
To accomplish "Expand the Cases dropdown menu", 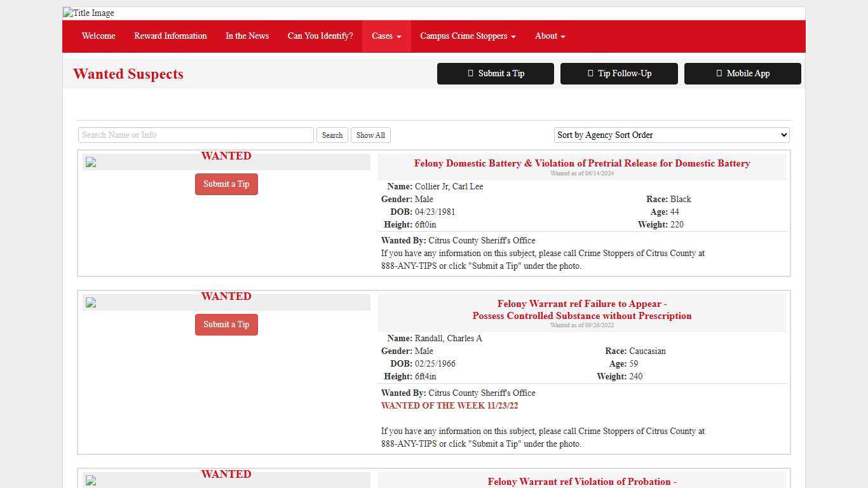I will click(386, 36).
